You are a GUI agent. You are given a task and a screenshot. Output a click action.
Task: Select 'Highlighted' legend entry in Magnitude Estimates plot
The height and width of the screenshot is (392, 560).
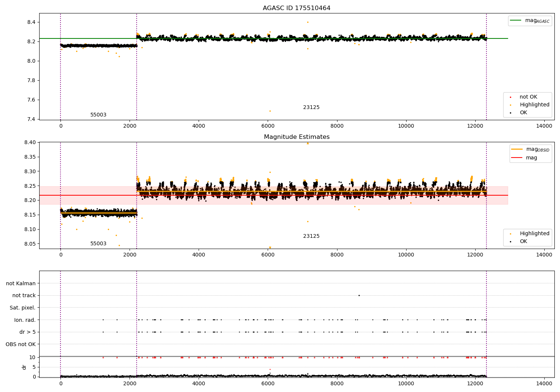pos(534,234)
